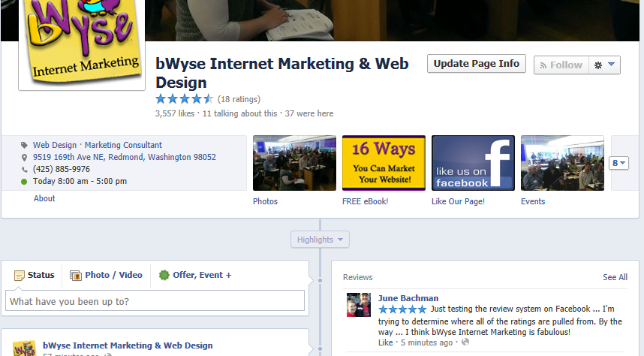Open the 18 ratings link

(x=239, y=99)
